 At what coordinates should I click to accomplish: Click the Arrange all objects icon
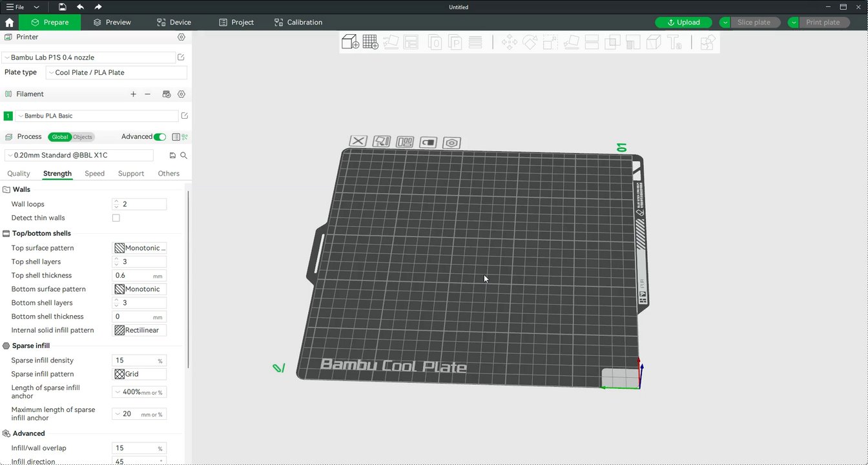coord(411,43)
